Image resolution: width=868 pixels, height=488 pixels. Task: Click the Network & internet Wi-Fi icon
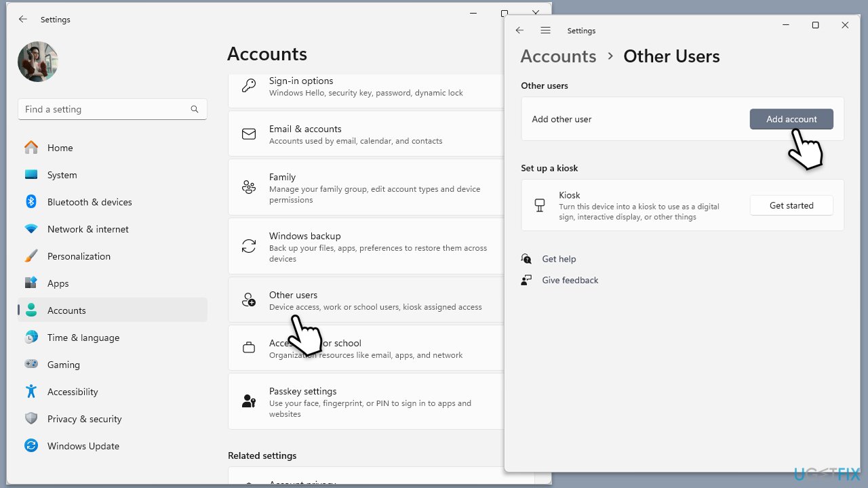coord(31,229)
